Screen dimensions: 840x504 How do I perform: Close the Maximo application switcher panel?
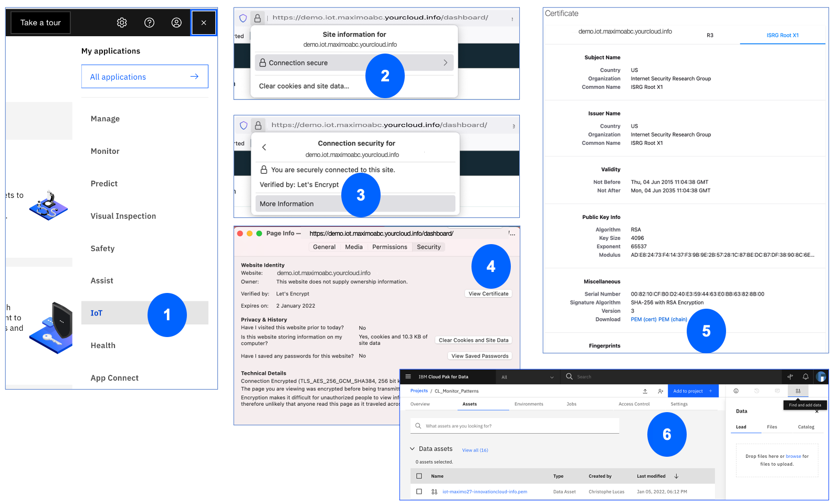click(204, 23)
